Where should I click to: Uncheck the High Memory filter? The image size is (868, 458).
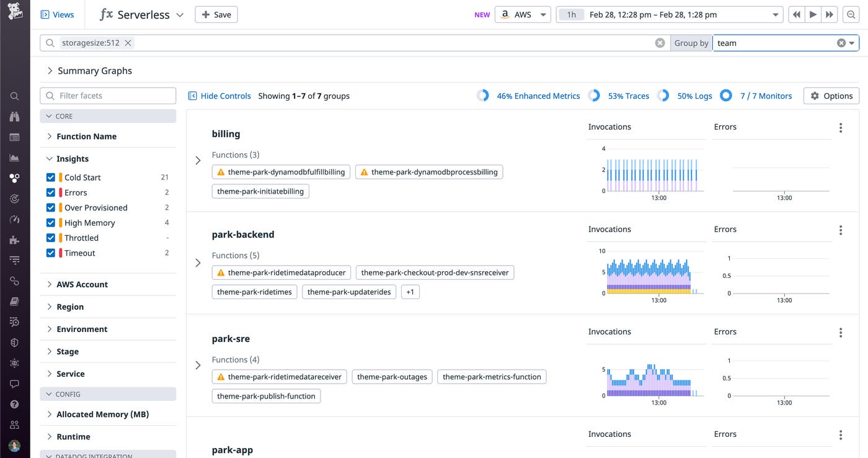(x=51, y=222)
